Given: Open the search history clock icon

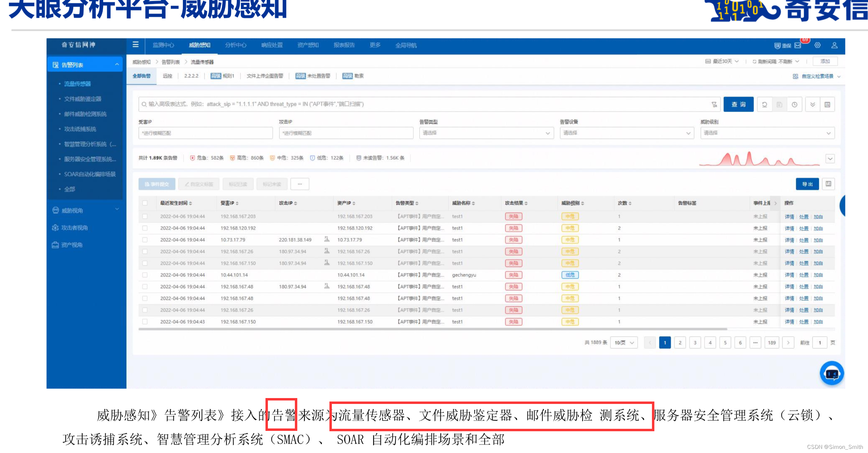Looking at the screenshot, I should point(794,104).
